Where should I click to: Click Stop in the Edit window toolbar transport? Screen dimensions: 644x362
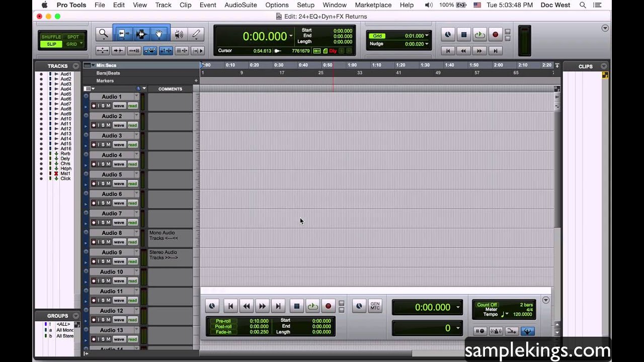coord(464,35)
